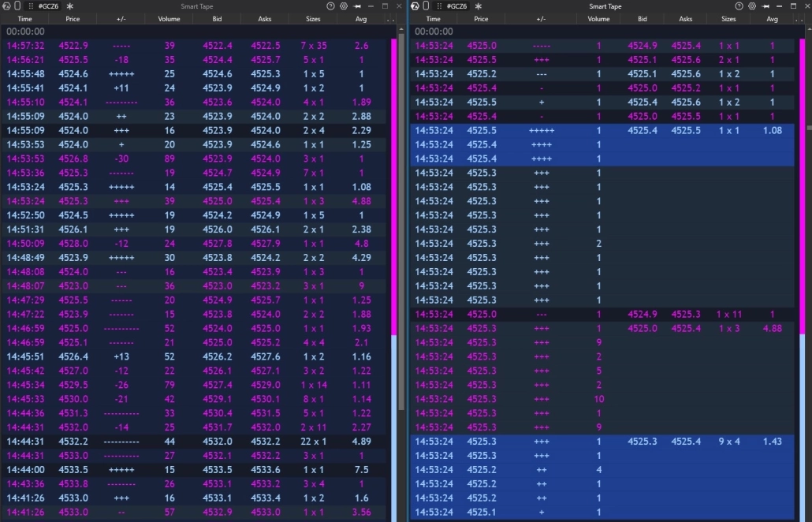The width and height of the screenshot is (812, 522).
Task: Maximize the right Smart Tape window
Action: click(793, 6)
